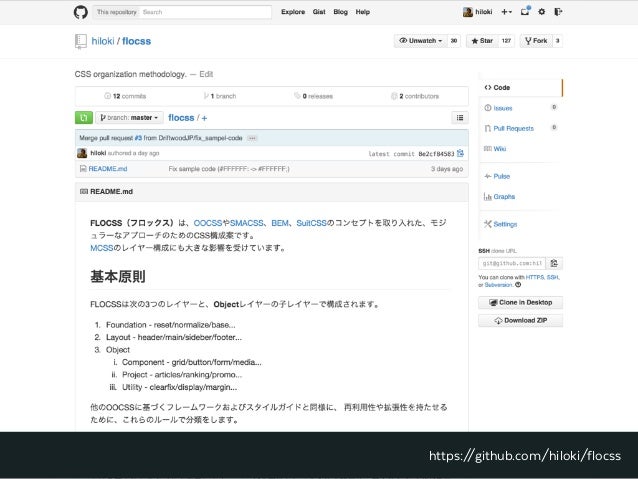Open the hiloki commit author name

coord(98,153)
